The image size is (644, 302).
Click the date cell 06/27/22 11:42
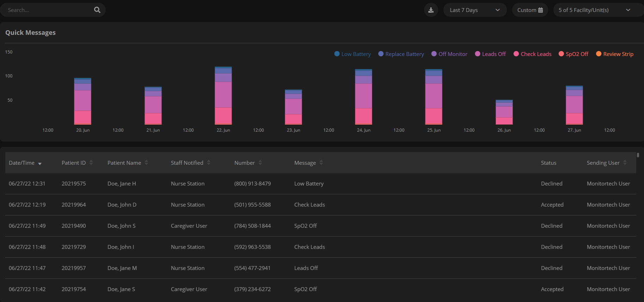pyautogui.click(x=27, y=289)
